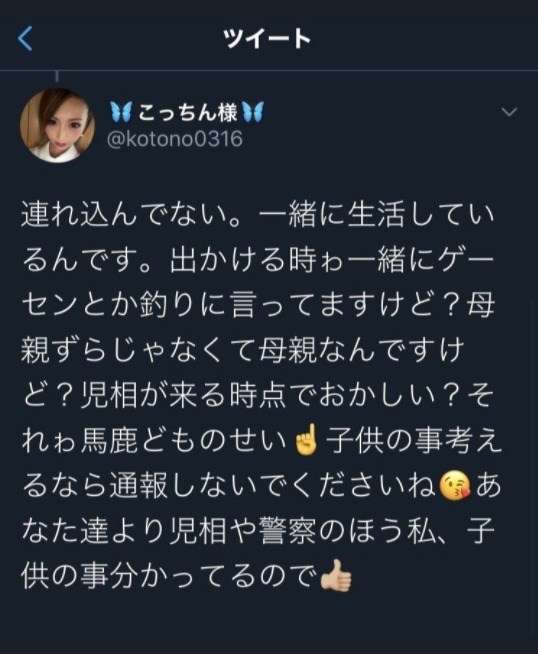Click the last line 供の事分かってるので
Screen dimensions: 538x654
[x=168, y=576]
